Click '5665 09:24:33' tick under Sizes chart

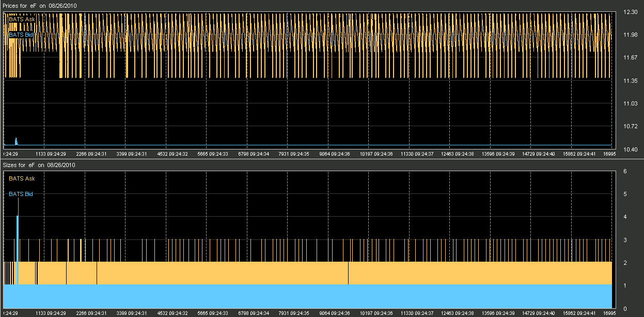coord(213,313)
